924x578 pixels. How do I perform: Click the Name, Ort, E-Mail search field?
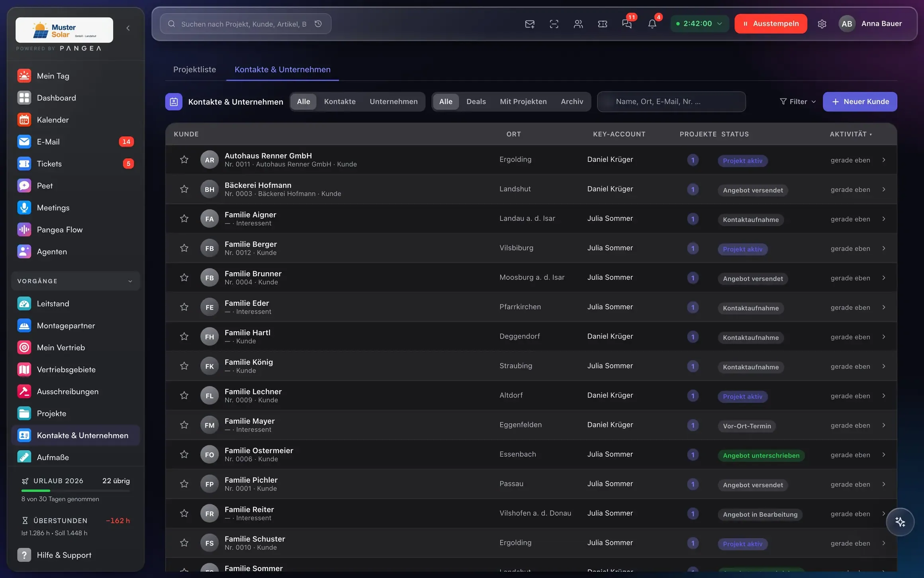point(671,102)
